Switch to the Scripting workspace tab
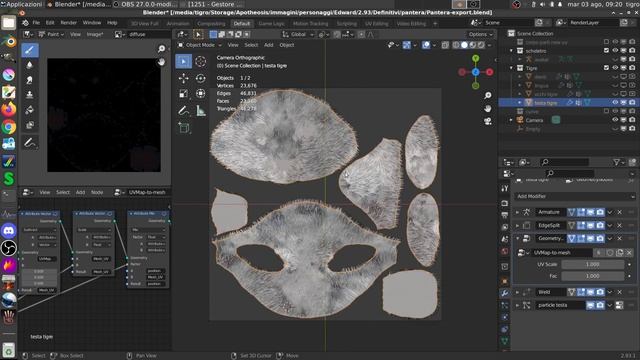The width and height of the screenshot is (640, 360). point(347,23)
